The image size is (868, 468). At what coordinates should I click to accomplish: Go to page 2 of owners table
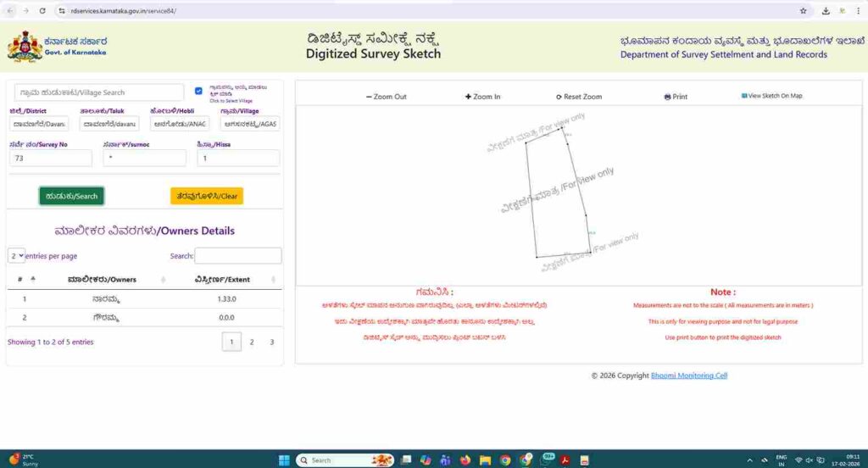click(x=252, y=342)
